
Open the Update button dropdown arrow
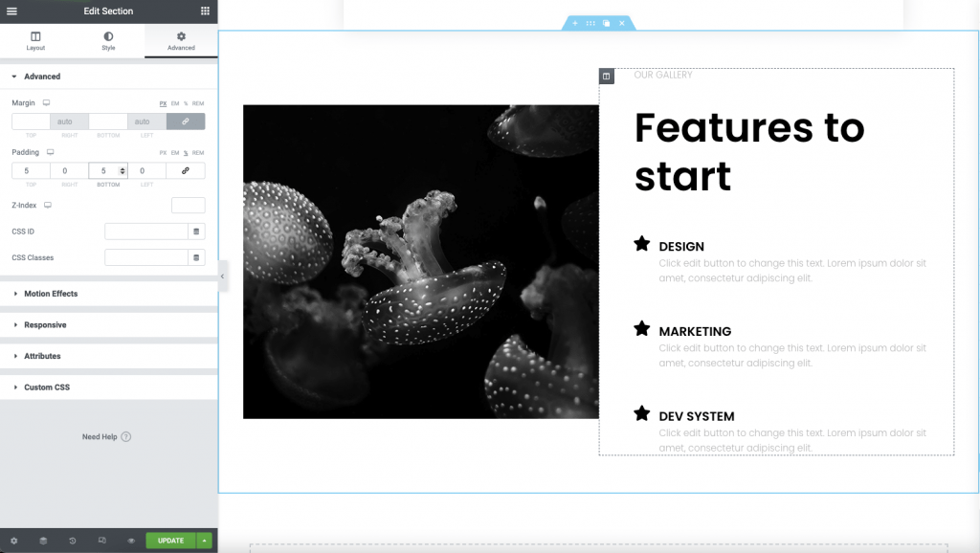[x=203, y=541]
